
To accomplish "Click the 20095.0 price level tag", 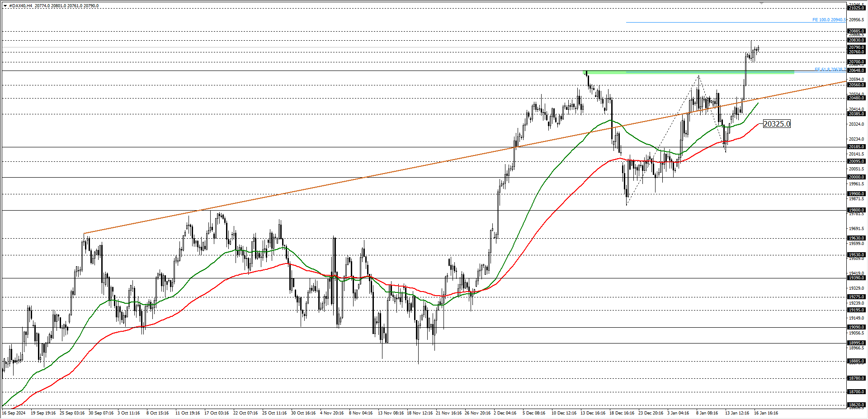I will (x=856, y=161).
